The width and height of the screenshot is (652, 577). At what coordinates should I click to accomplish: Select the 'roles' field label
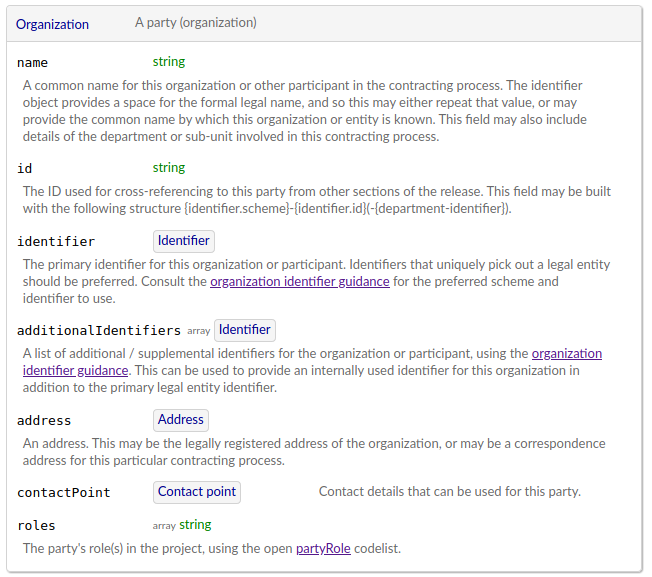36,526
